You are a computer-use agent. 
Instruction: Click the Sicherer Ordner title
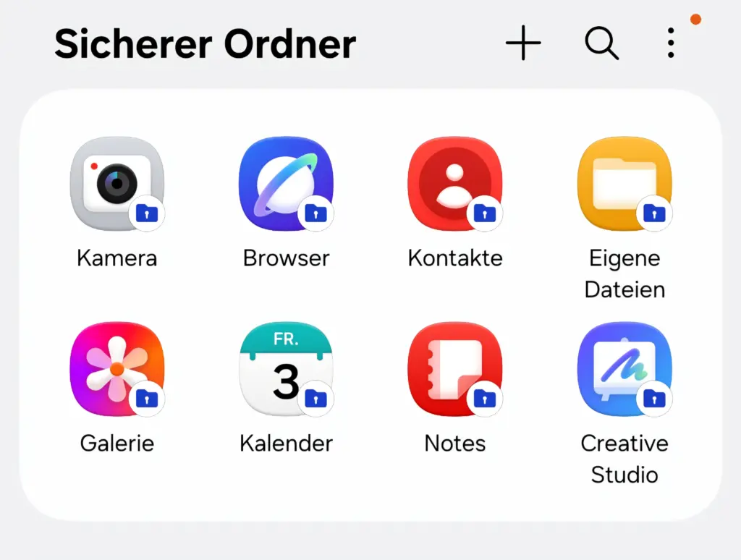point(205,44)
